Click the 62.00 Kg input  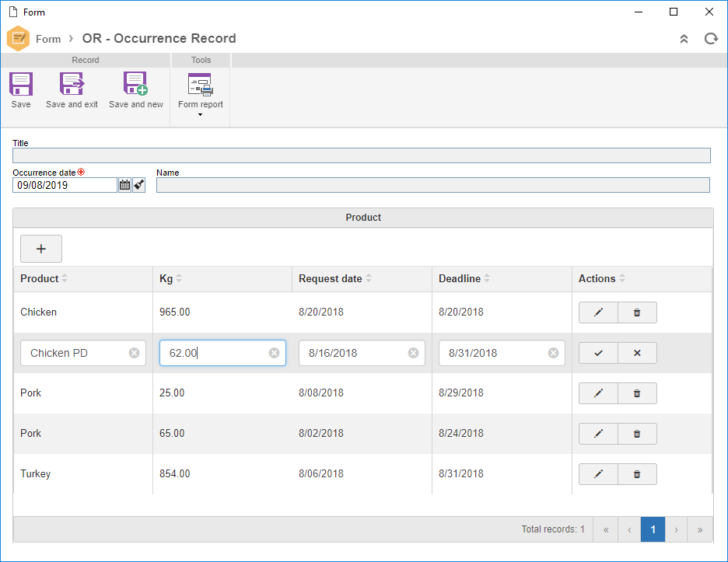(223, 353)
